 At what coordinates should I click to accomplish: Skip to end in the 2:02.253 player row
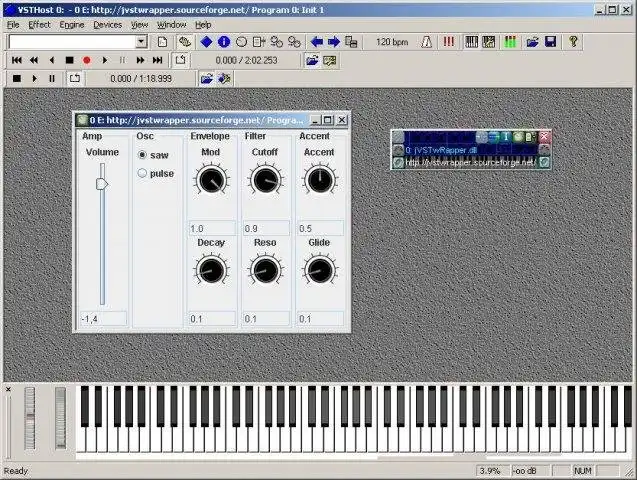point(158,60)
